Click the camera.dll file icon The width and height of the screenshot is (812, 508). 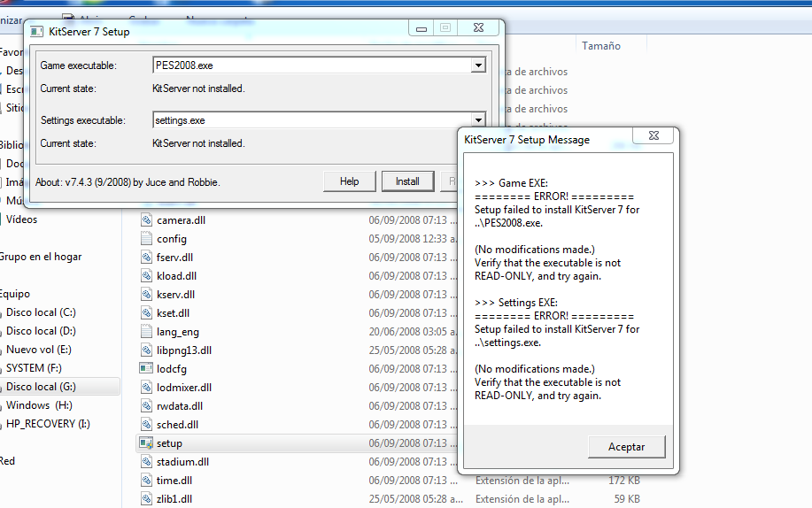pos(147,220)
